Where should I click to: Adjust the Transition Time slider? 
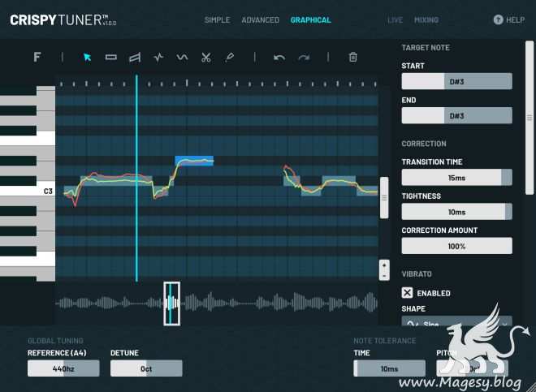click(456, 178)
